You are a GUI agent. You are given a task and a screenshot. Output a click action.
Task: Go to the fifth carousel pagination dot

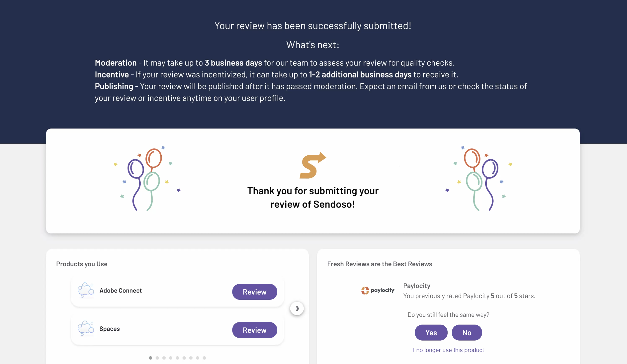coord(177,358)
